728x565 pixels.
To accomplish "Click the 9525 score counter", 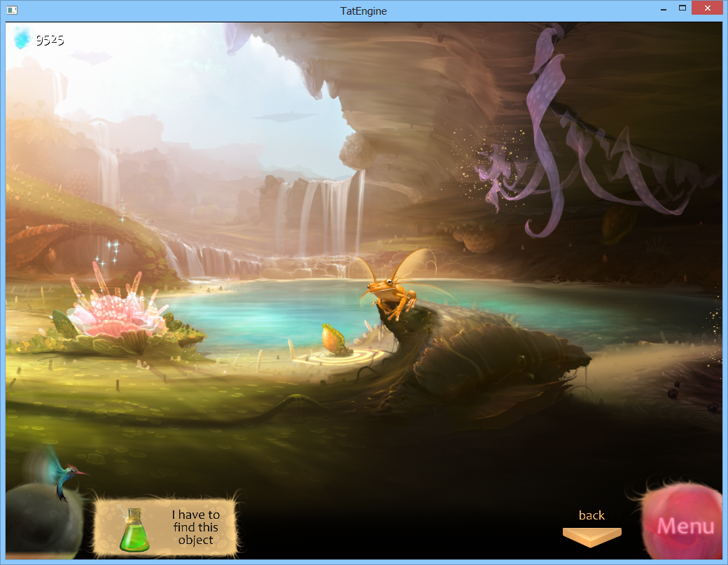I will (x=50, y=41).
